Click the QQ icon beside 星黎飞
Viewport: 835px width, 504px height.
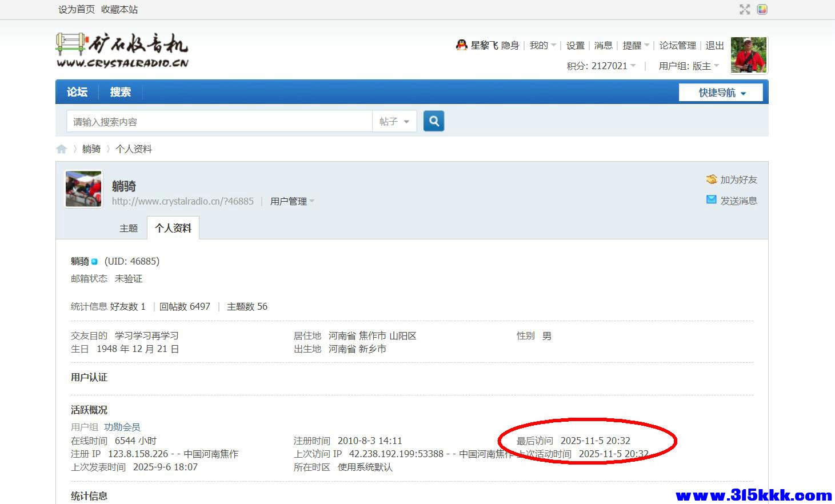(462, 45)
